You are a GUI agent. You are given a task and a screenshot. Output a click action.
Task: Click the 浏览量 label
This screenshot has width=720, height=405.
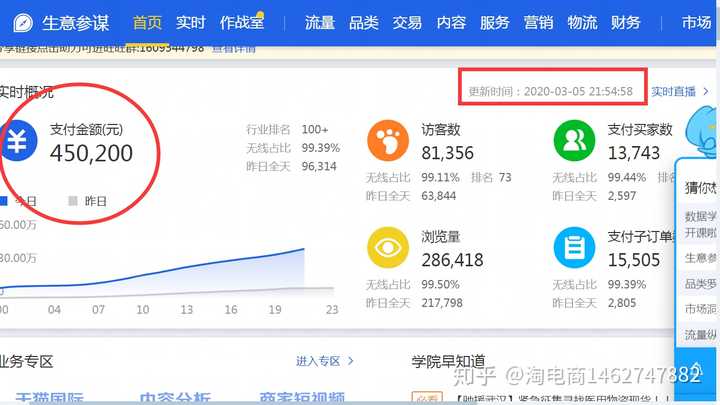tap(440, 237)
